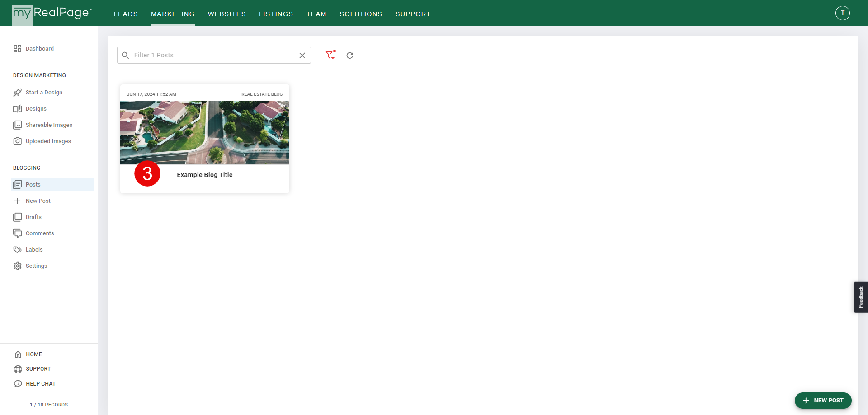
Task: Open the Labels link
Action: [x=34, y=250]
